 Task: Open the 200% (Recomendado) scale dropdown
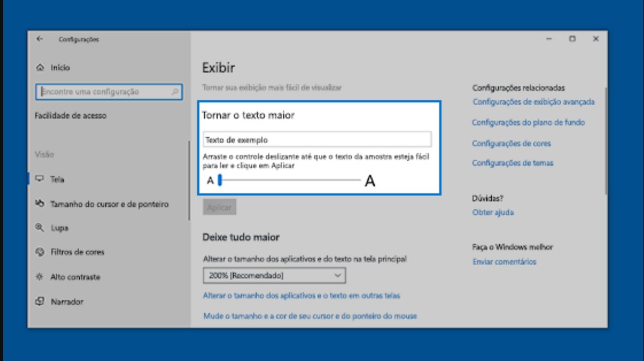274,275
